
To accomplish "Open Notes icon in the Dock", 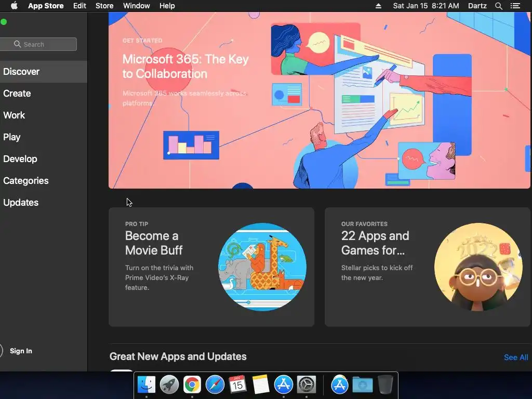I will (x=261, y=385).
